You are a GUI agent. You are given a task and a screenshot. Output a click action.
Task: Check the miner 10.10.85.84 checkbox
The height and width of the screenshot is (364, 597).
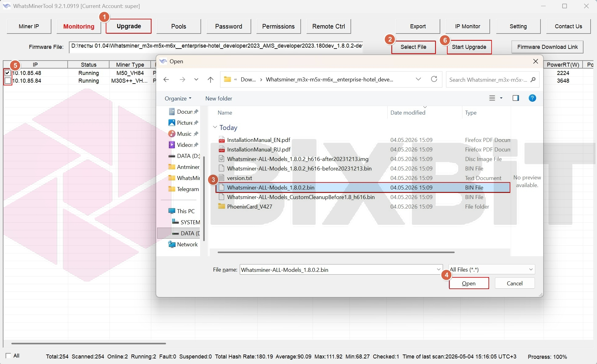pos(8,80)
